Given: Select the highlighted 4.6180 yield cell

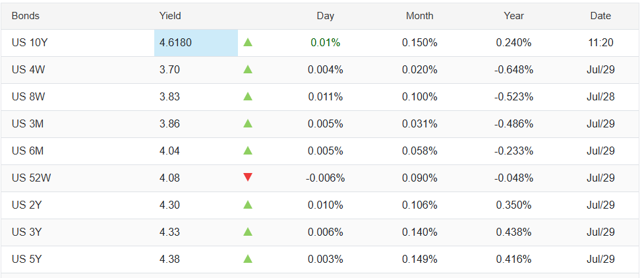Looking at the screenshot, I should [x=196, y=43].
